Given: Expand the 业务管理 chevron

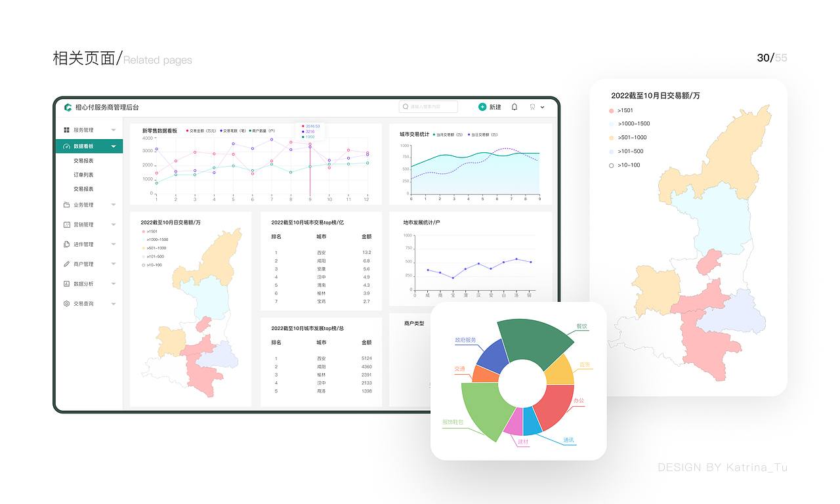Looking at the screenshot, I should point(114,205).
